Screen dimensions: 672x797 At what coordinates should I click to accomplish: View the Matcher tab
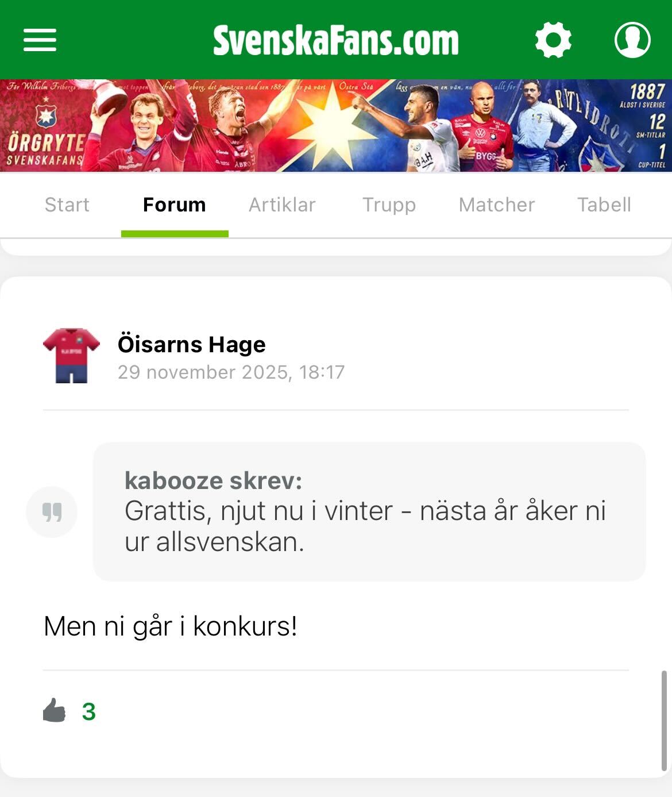(497, 205)
